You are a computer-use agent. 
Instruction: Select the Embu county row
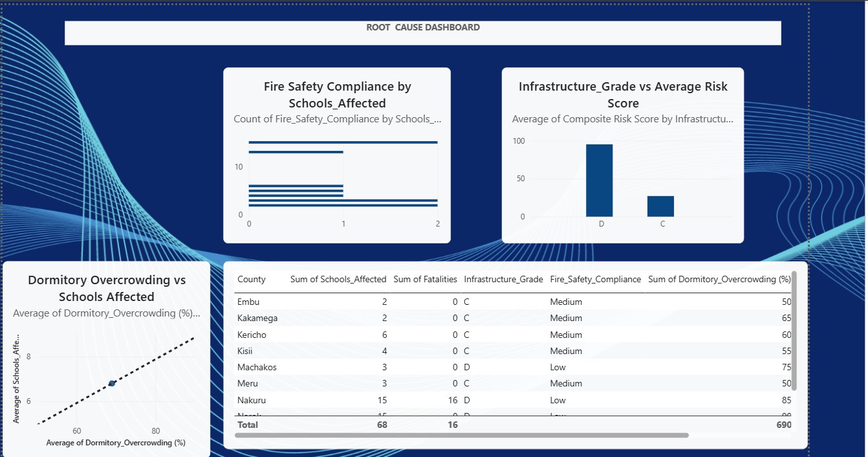pyautogui.click(x=513, y=302)
